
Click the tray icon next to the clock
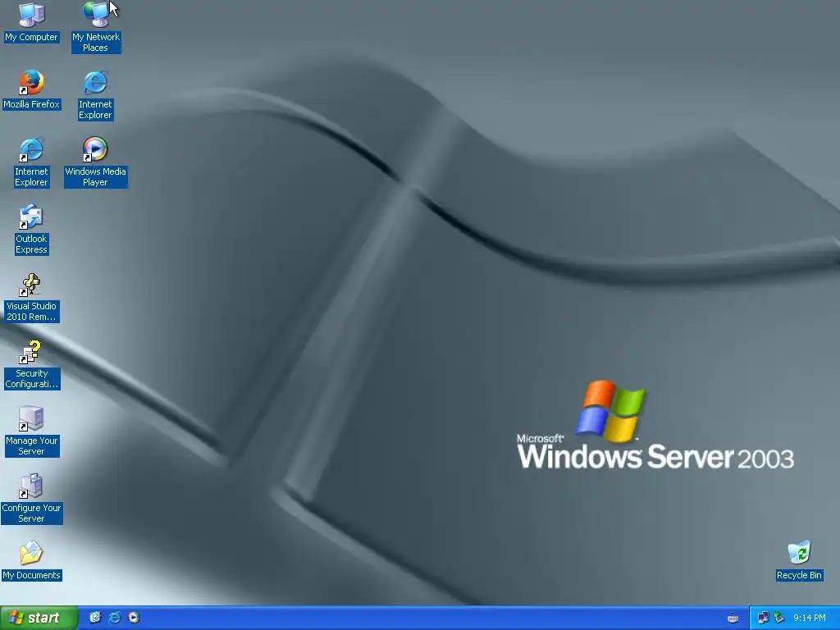pyautogui.click(x=779, y=618)
